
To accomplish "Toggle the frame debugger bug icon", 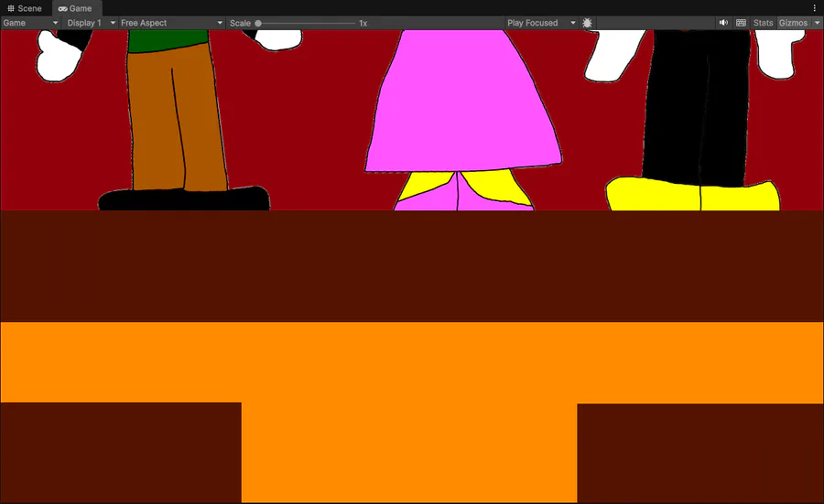I will coord(587,23).
